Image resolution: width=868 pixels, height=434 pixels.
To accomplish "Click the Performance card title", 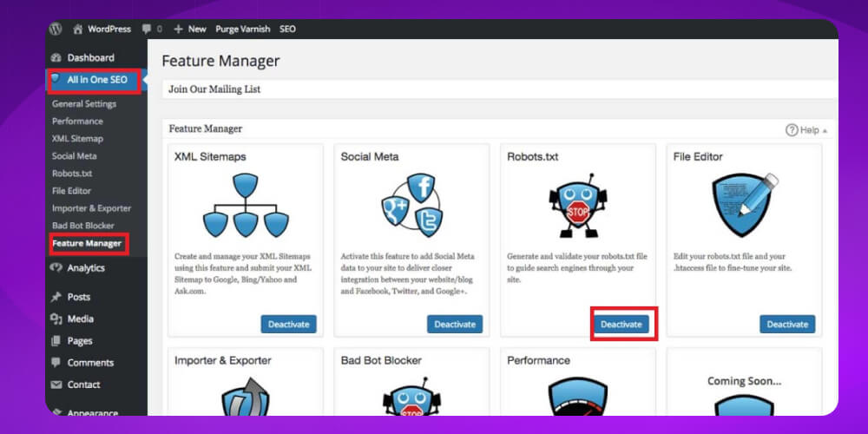I will click(538, 360).
